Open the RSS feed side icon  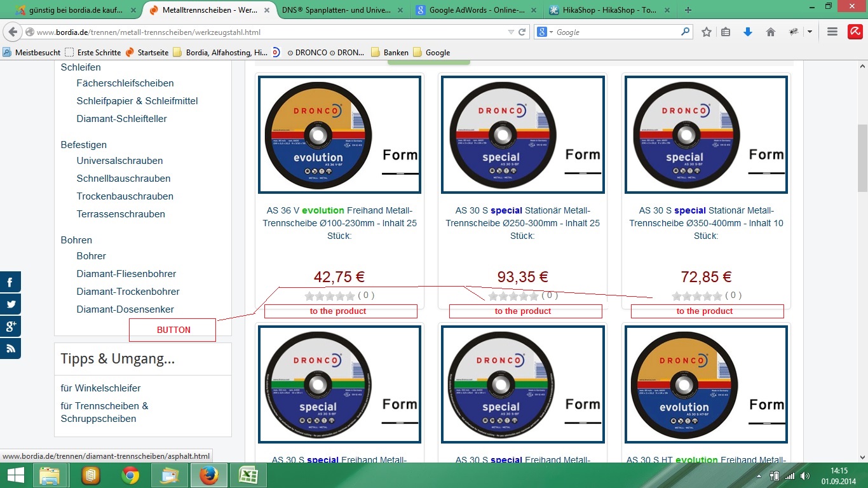tap(10, 348)
